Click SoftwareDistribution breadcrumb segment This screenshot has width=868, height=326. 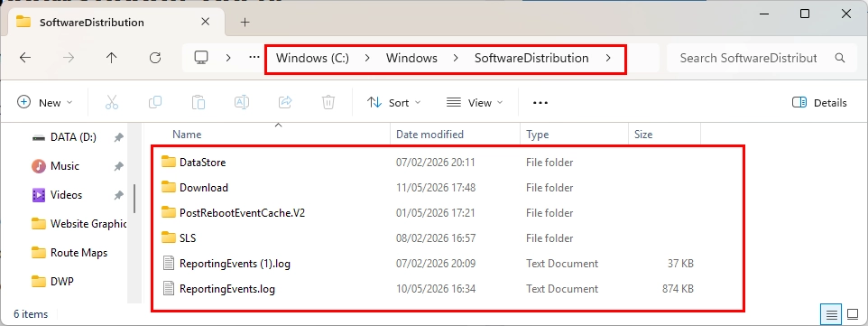pos(531,58)
